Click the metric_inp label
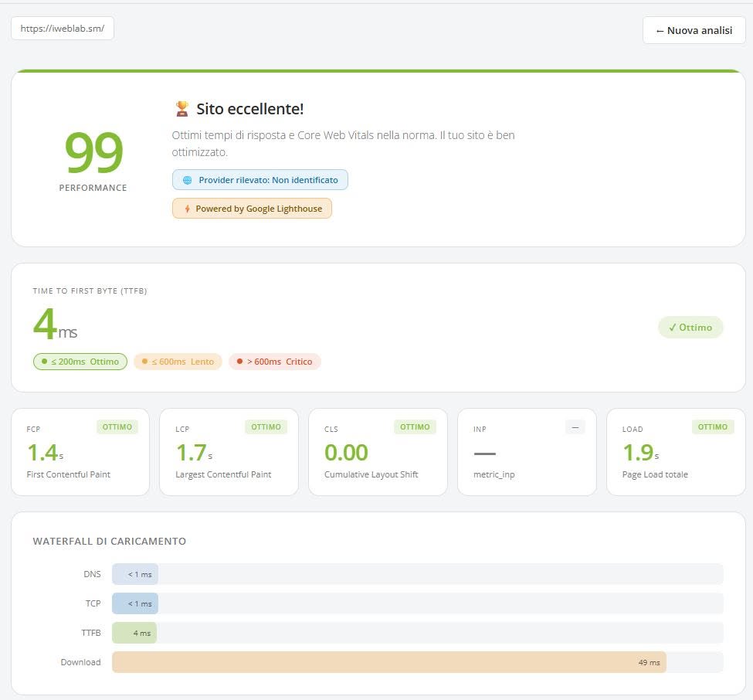Viewport: 753px width, 700px height. 494,474
